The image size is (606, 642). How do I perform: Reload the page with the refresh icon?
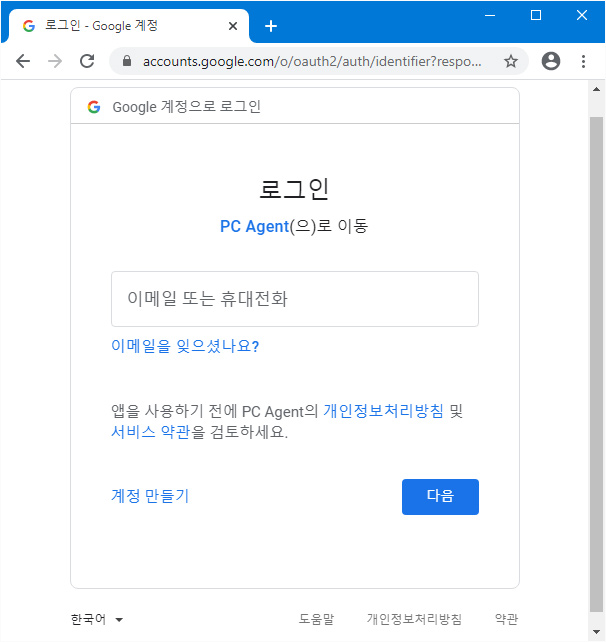pyautogui.click(x=87, y=61)
